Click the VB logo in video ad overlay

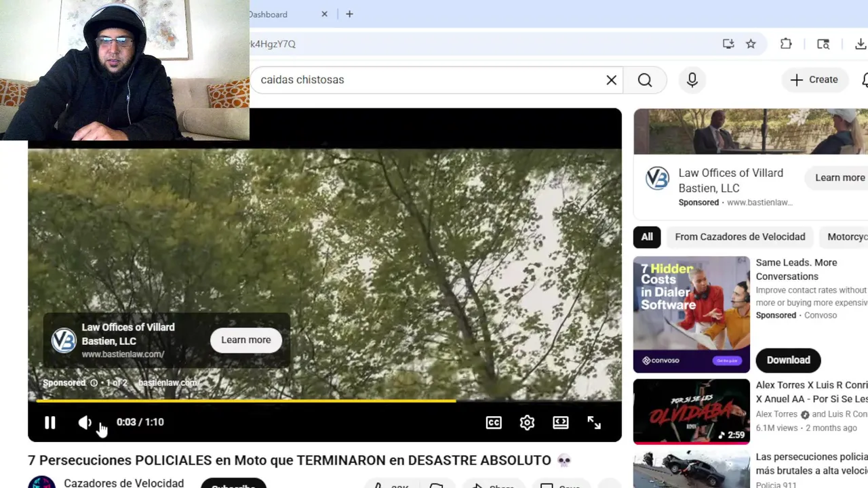64,340
